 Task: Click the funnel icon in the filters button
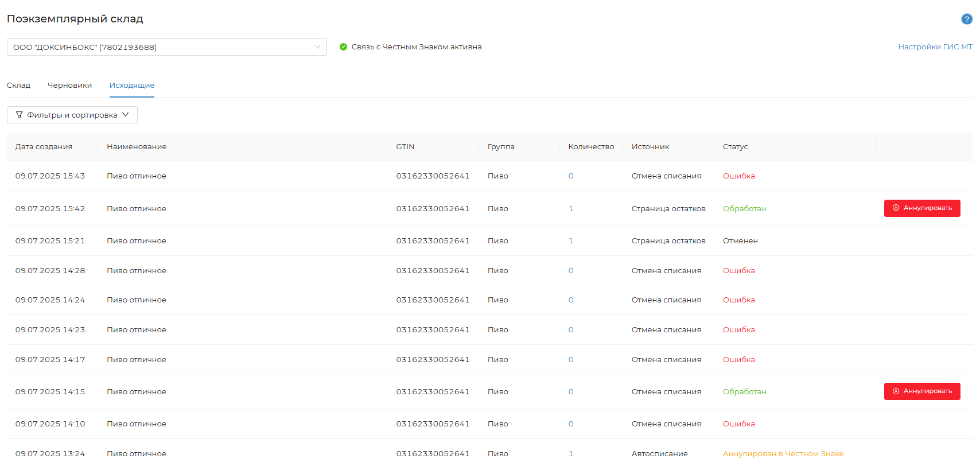(x=20, y=115)
